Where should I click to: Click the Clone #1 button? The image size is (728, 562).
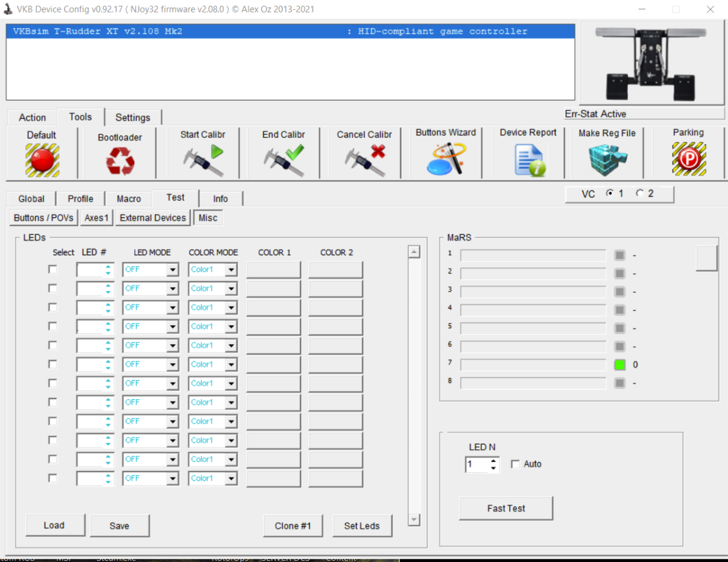tap(292, 526)
